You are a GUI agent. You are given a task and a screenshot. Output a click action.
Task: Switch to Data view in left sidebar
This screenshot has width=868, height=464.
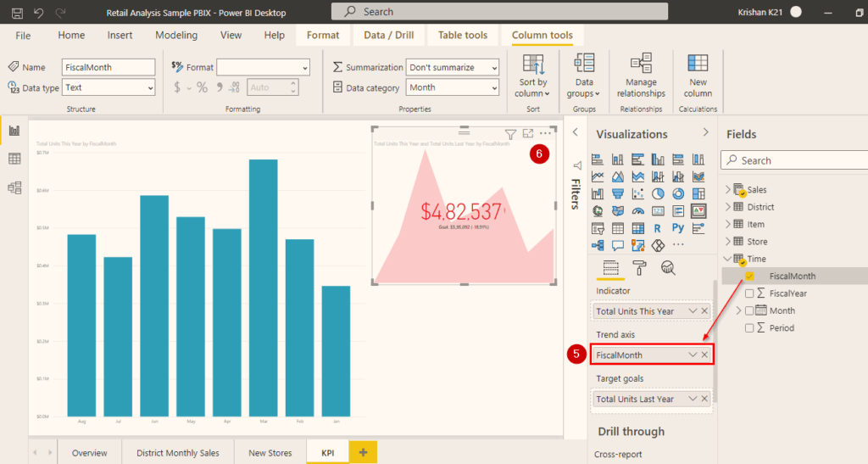(x=14, y=159)
